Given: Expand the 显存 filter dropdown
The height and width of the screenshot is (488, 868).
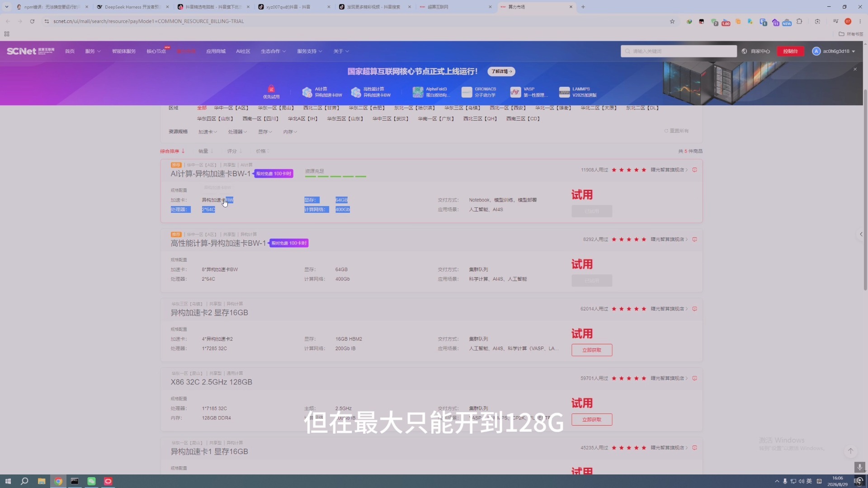Looking at the screenshot, I should coord(265,132).
